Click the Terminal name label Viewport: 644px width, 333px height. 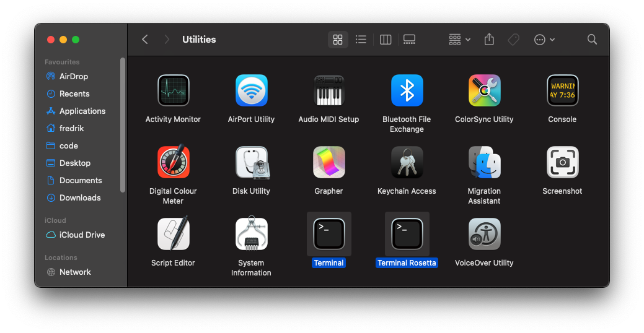pyautogui.click(x=329, y=263)
